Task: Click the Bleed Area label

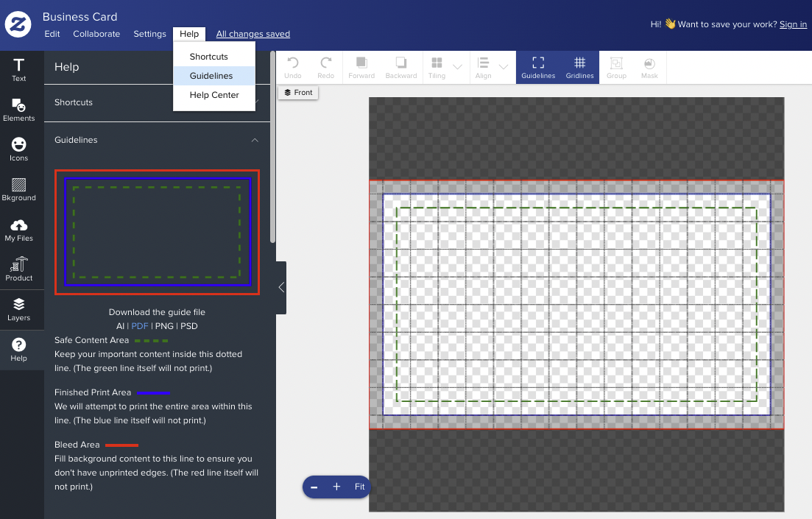Action: [x=77, y=445]
